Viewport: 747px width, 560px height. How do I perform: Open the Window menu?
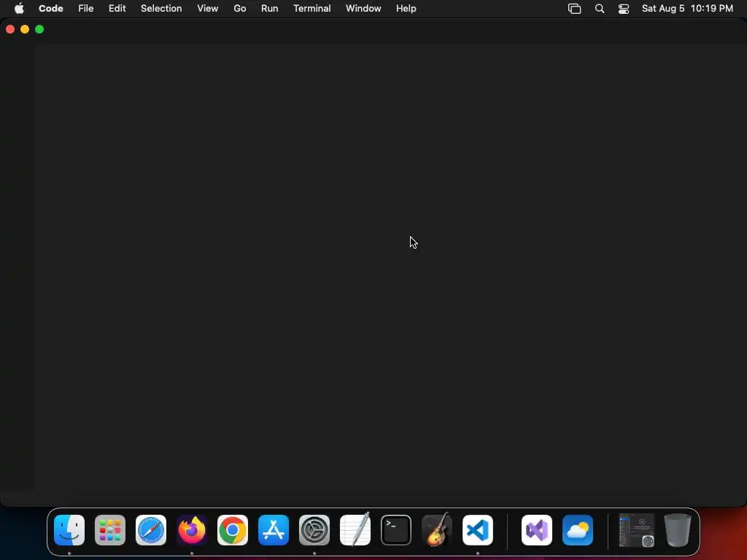363,9
